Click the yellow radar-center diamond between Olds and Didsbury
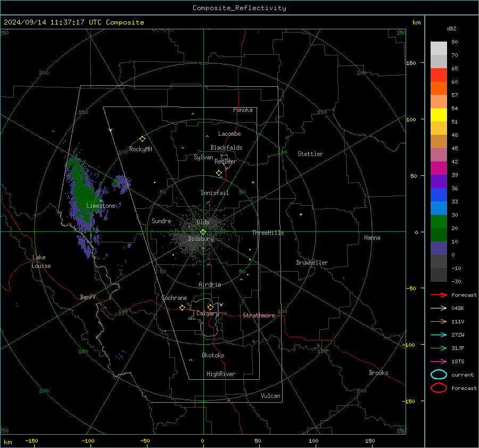The image size is (479, 448). 203,232
